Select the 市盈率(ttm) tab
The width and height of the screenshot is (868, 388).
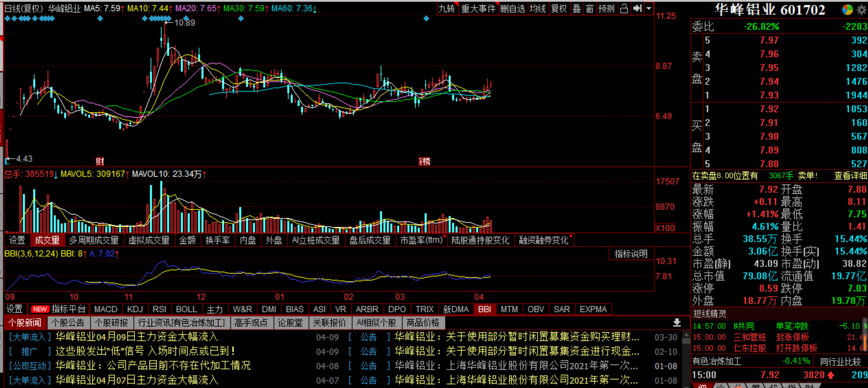coord(421,240)
